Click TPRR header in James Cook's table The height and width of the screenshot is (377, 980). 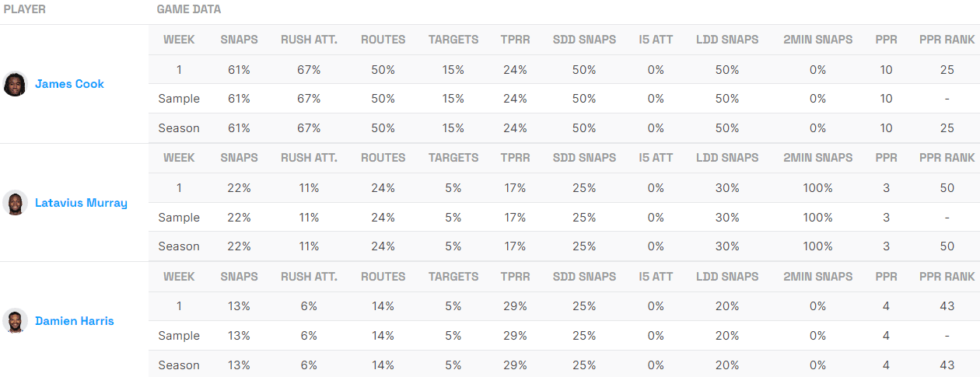[515, 40]
